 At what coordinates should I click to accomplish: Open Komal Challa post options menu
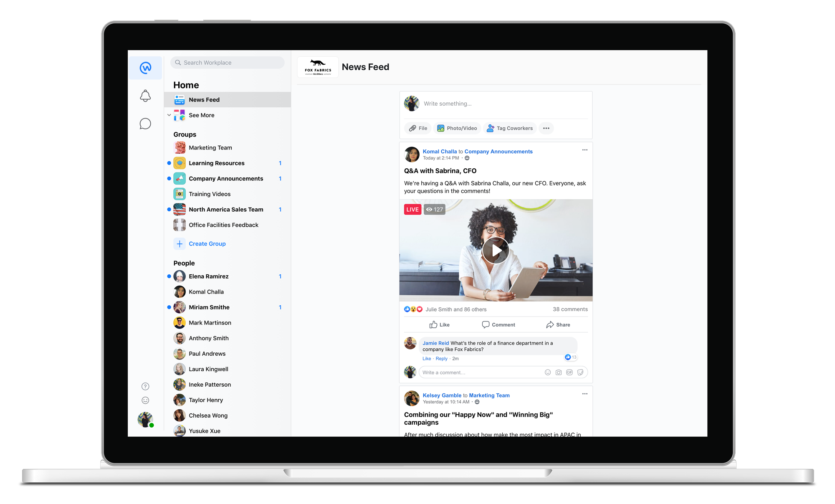tap(584, 150)
